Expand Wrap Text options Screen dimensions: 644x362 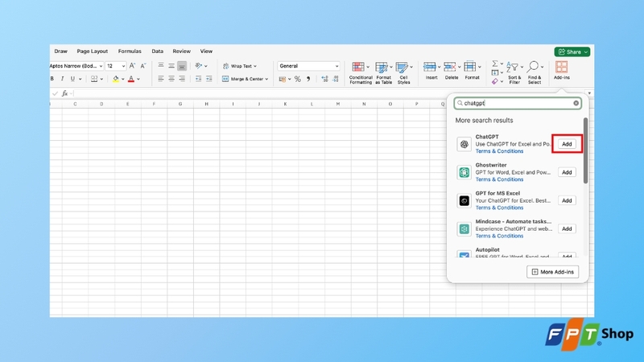255,66
